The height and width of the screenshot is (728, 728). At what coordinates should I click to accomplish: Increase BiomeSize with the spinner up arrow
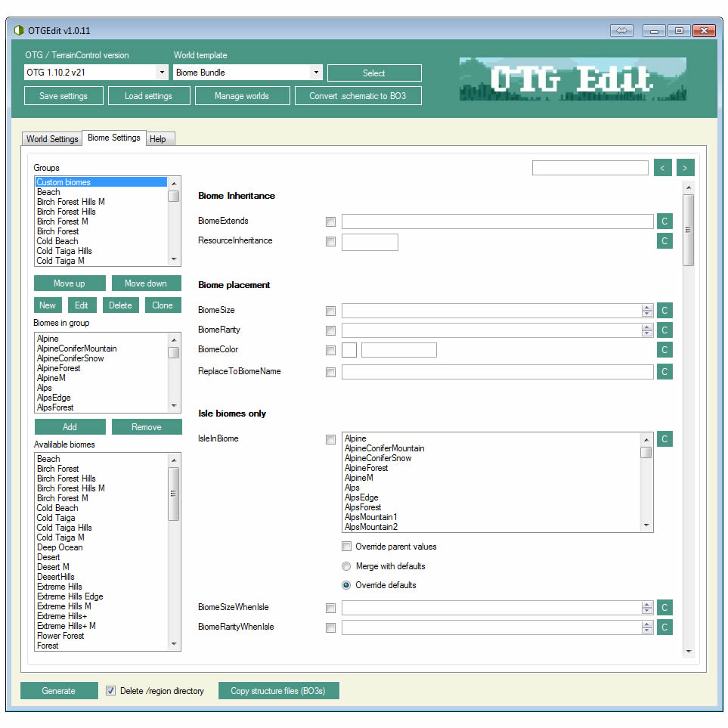[646, 308]
